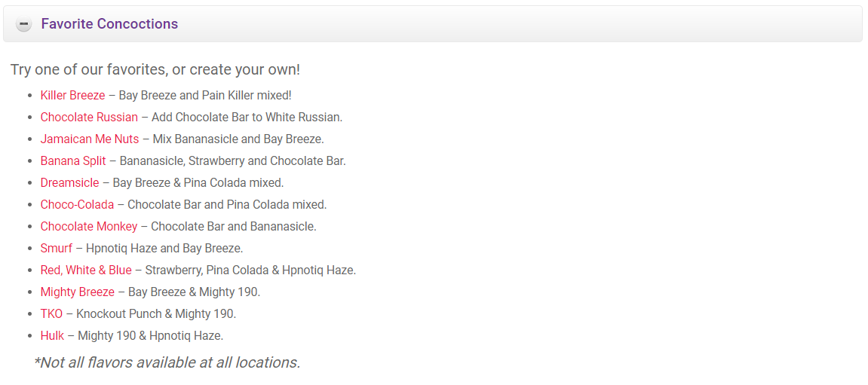This screenshot has height=385, width=868.
Task: Open the TKO link
Action: click(51, 314)
